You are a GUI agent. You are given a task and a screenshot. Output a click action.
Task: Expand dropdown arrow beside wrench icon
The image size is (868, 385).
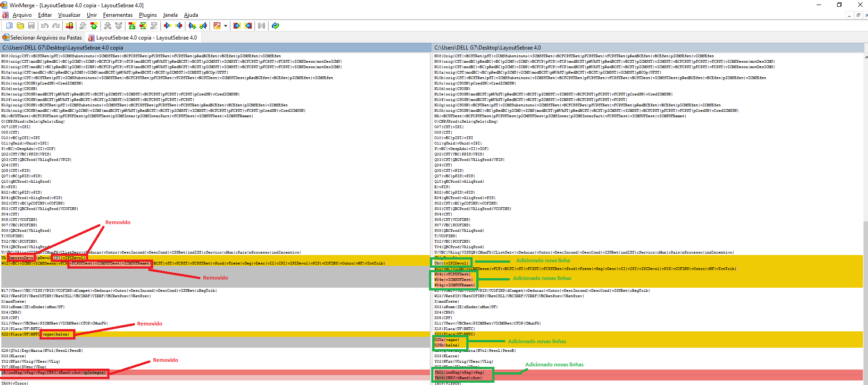(225, 26)
